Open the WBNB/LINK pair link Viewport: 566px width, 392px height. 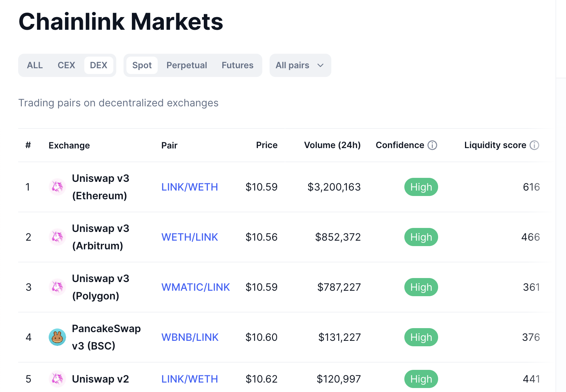(190, 337)
